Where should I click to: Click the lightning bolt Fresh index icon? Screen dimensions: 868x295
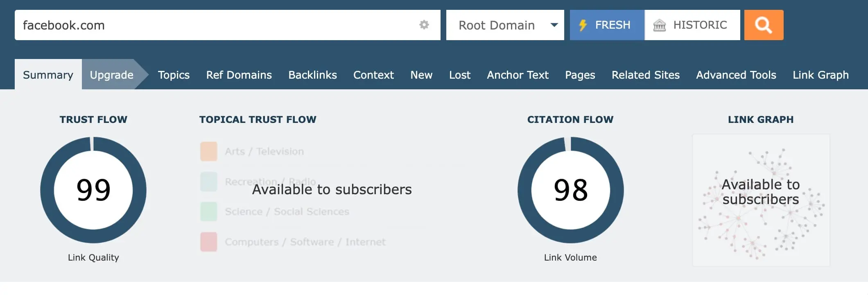583,25
